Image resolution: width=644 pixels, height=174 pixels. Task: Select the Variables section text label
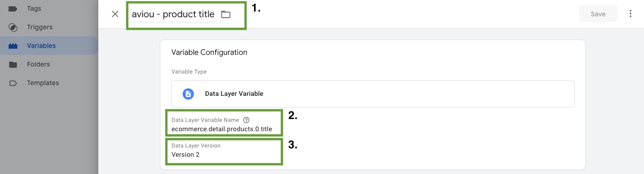coord(41,46)
